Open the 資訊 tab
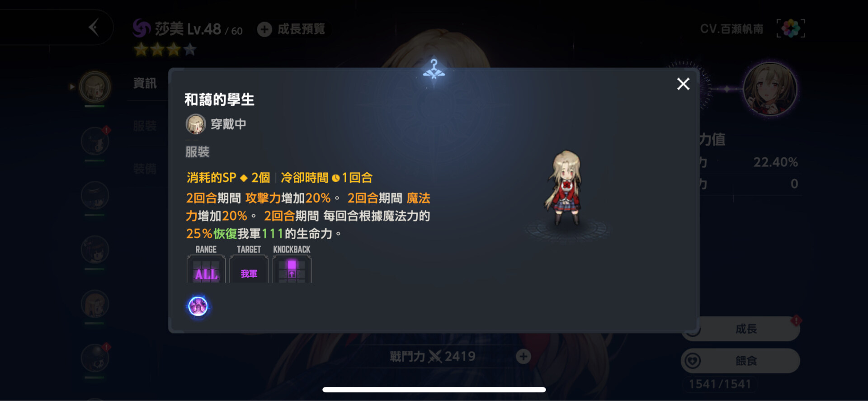 pos(145,83)
